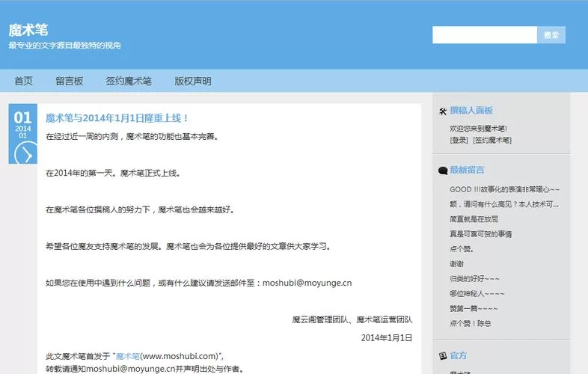Click the [签约魔术笔] sidebar link

[492, 141]
